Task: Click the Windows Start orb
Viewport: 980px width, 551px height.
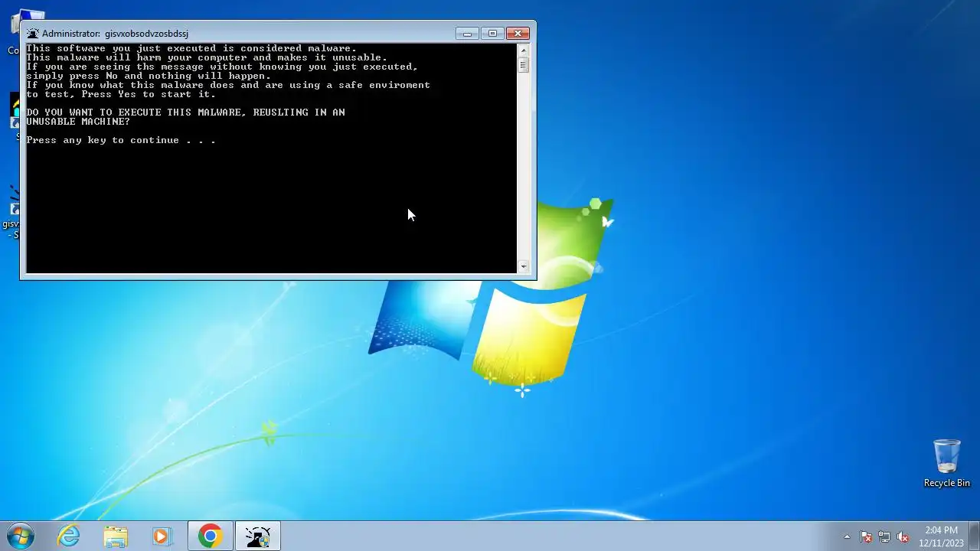Action: click(x=21, y=536)
